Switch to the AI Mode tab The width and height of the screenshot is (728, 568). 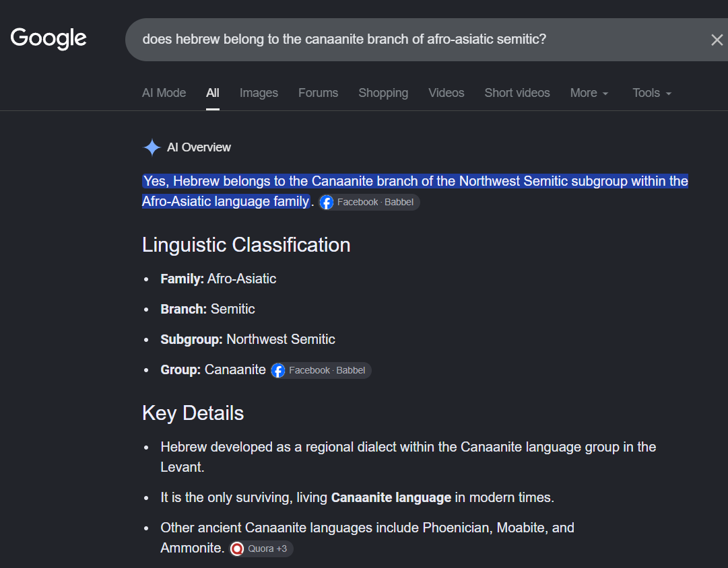coord(164,93)
